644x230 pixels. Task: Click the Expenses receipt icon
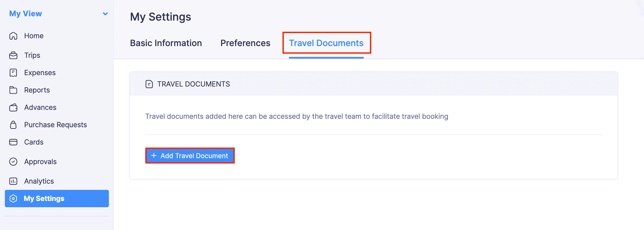point(13,73)
